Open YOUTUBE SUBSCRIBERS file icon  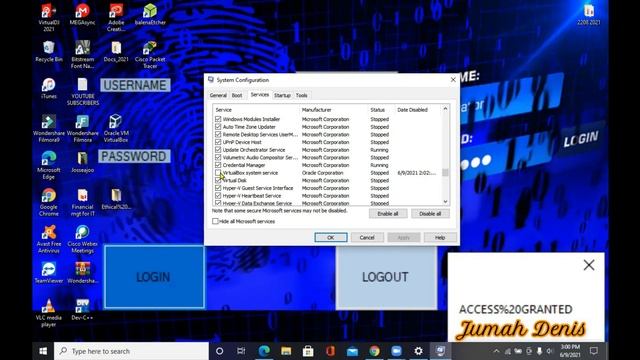click(x=82, y=91)
